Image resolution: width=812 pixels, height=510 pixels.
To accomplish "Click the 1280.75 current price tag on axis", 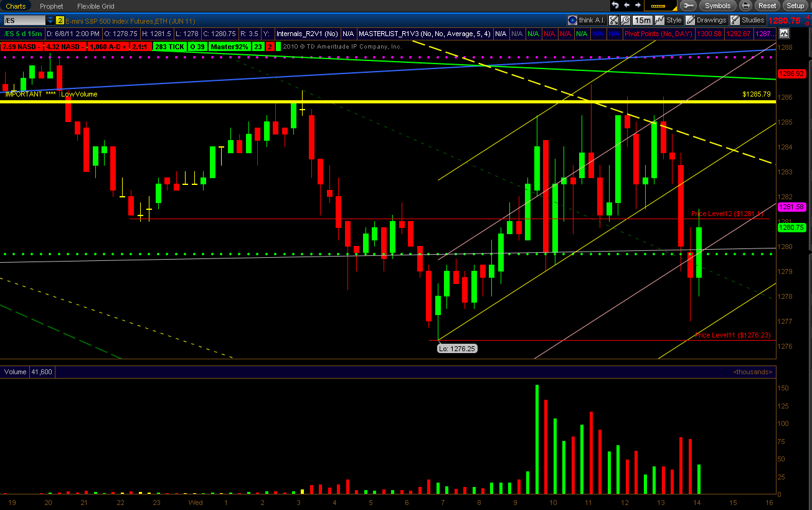I will click(x=792, y=228).
